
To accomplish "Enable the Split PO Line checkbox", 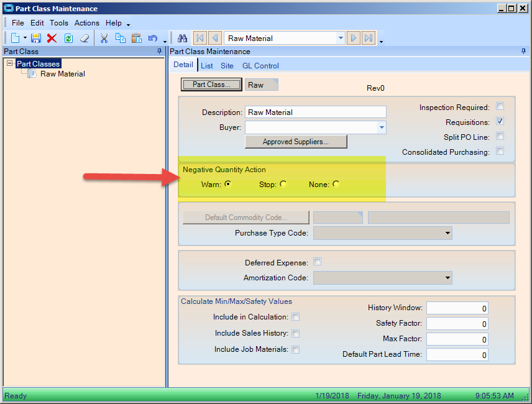I will point(500,136).
